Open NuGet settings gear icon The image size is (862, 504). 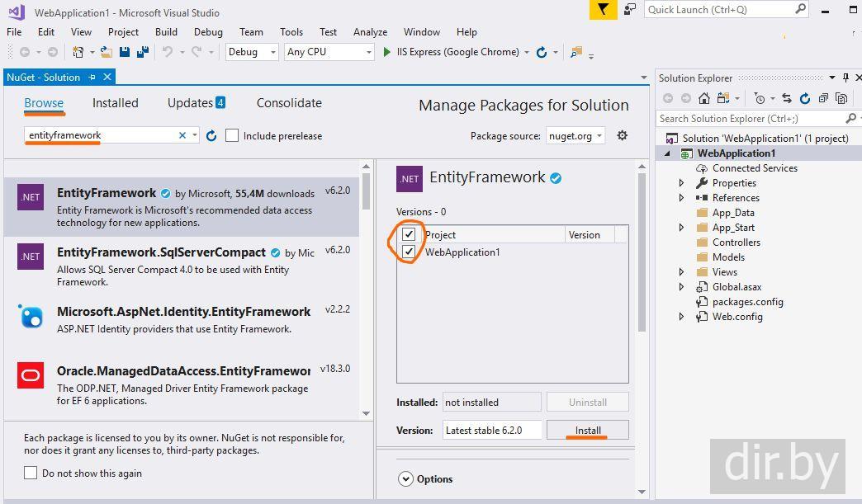click(x=623, y=135)
